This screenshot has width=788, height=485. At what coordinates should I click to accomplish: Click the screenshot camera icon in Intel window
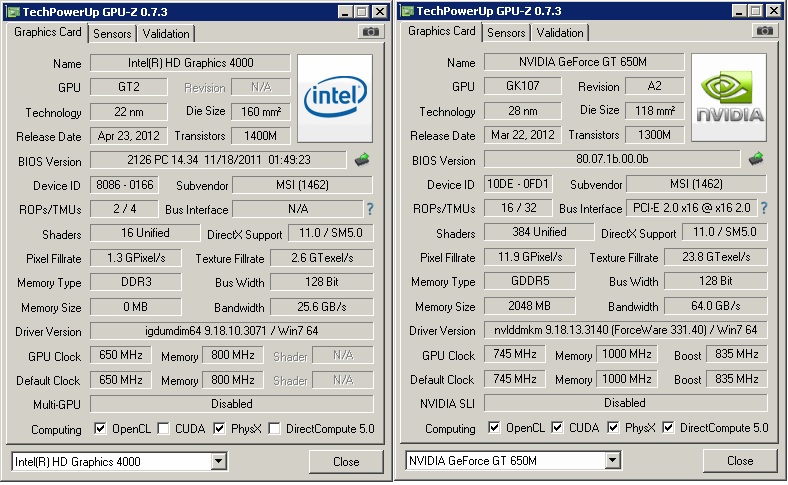pyautogui.click(x=371, y=32)
